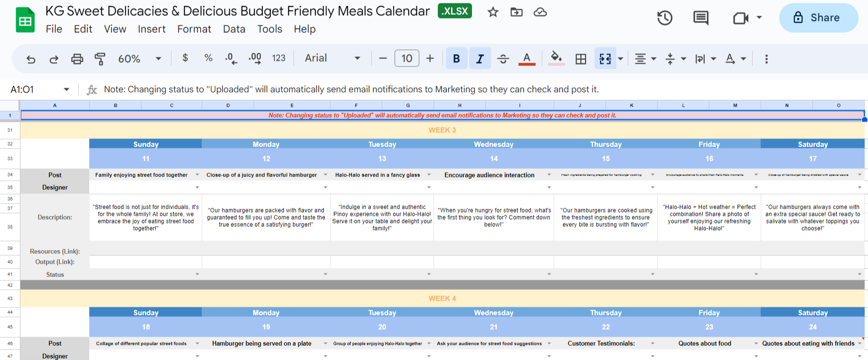Click the undo arrow icon
Image resolution: width=868 pixels, height=360 pixels.
pyautogui.click(x=31, y=59)
